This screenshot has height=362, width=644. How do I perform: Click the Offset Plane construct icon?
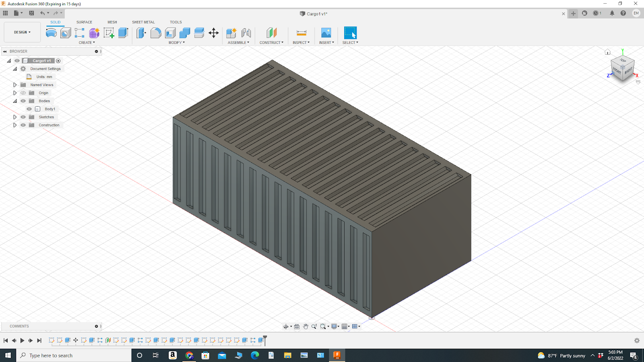point(272,33)
